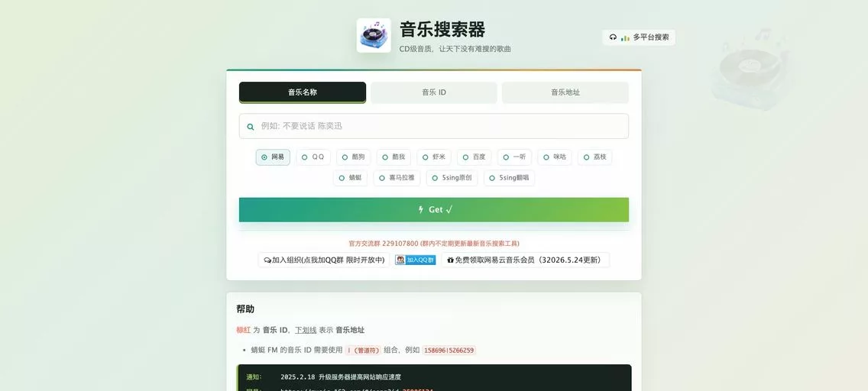Open 免费领取网易云音乐会员 link
The width and height of the screenshot is (868, 391).
pyautogui.click(x=526, y=260)
